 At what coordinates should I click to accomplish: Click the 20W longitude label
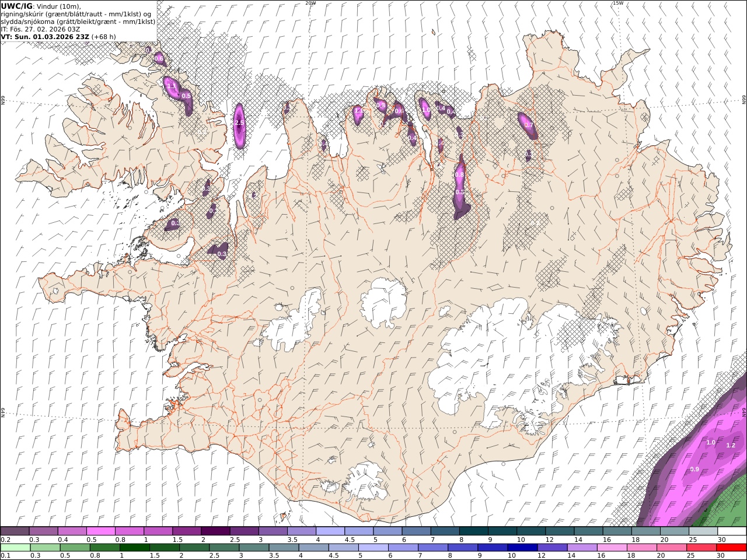(x=310, y=3)
